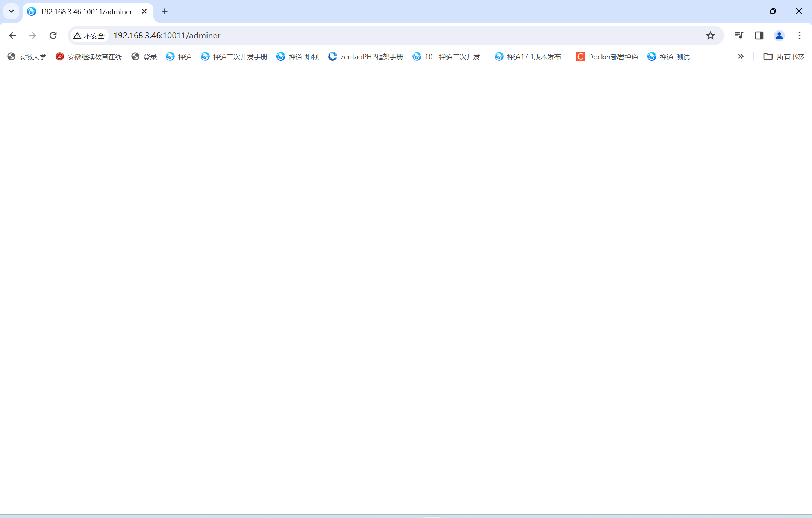Image resolution: width=812 pixels, height=518 pixels.
Task: Click the "不安全" security warning chip
Action: (89, 35)
